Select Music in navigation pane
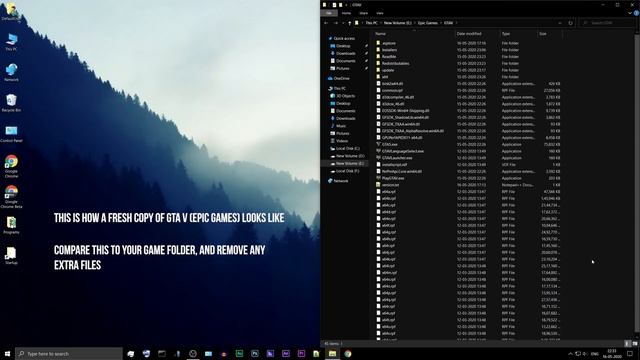 [x=340, y=126]
